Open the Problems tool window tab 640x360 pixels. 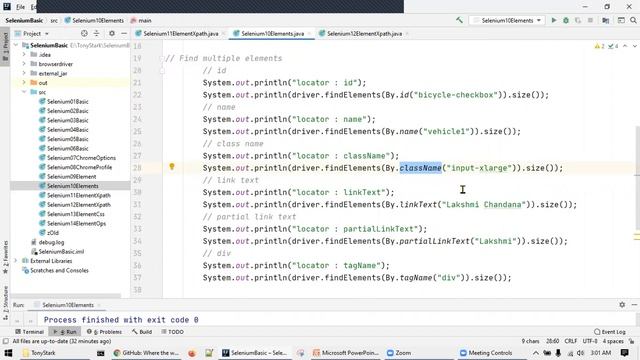(x=104, y=332)
